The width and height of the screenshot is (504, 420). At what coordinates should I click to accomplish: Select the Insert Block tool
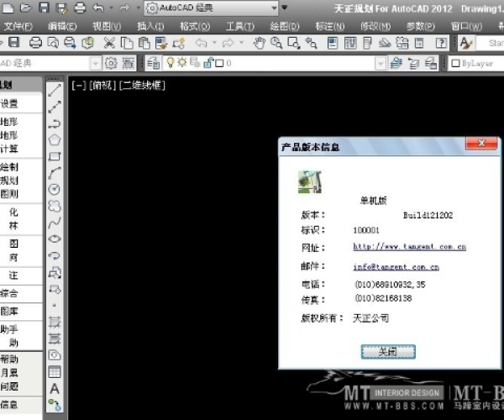point(55,273)
